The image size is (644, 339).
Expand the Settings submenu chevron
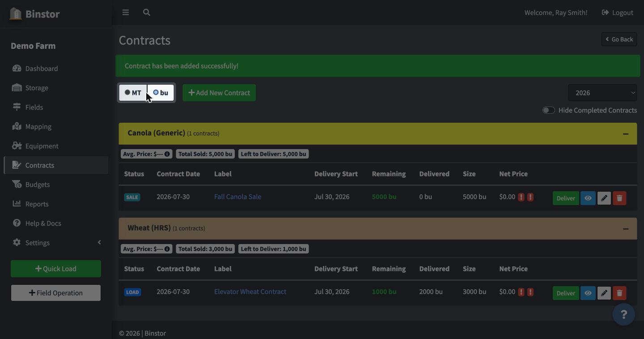99,242
